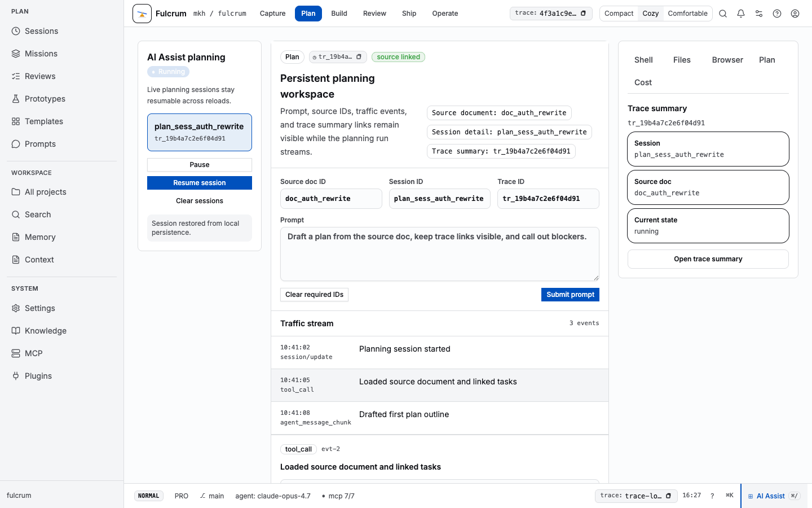Open the user account icon
Image resolution: width=812 pixels, height=508 pixels.
[x=795, y=14]
